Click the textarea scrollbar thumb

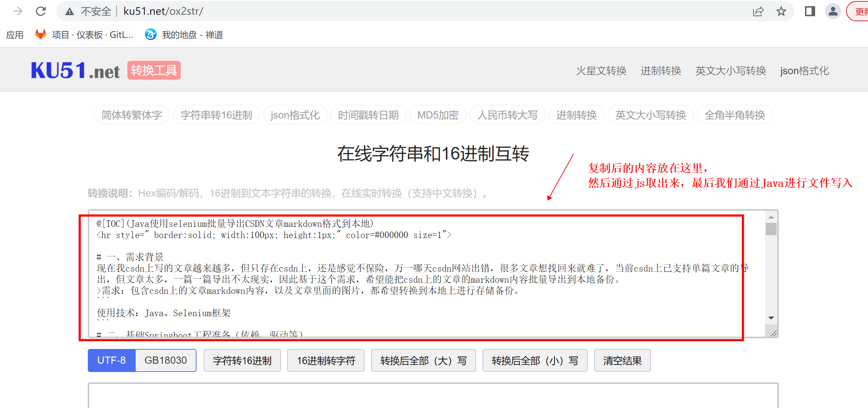(771, 229)
